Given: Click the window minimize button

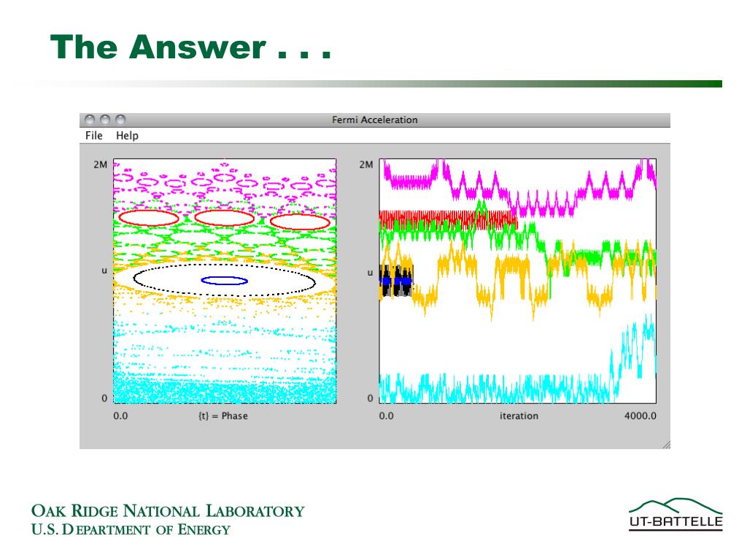Looking at the screenshot, I should (105, 120).
